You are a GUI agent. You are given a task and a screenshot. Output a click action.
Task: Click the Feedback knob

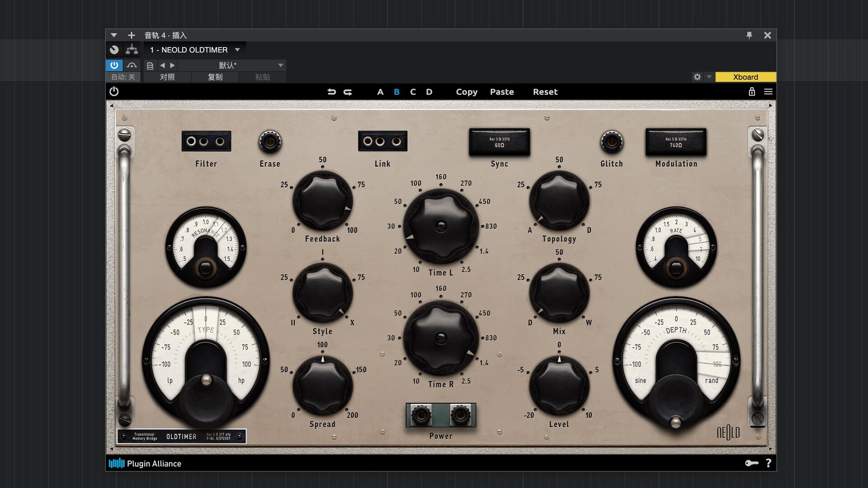(322, 200)
